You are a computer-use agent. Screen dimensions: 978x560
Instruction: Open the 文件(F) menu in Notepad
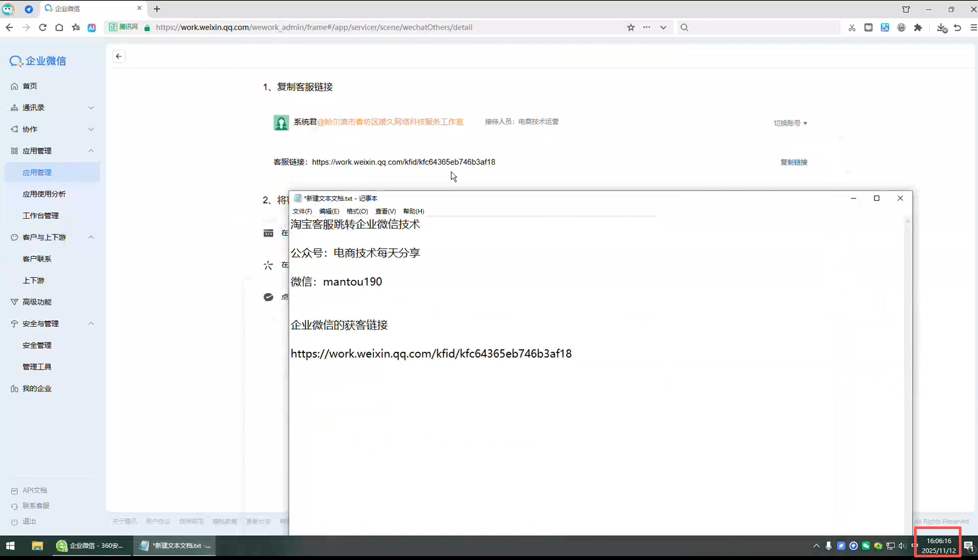tap(302, 211)
